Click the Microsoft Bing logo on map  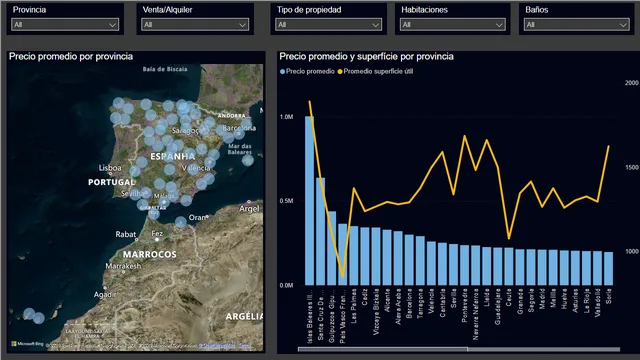27,344
